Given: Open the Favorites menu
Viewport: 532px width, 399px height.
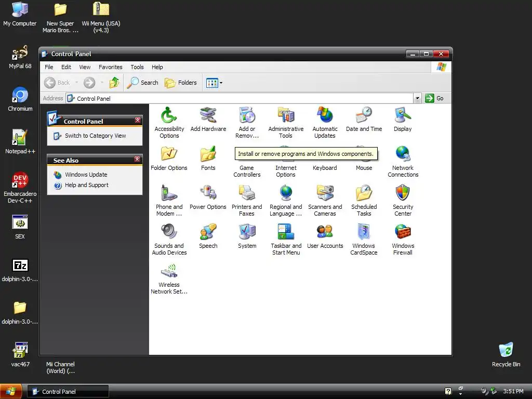Looking at the screenshot, I should coord(110,67).
